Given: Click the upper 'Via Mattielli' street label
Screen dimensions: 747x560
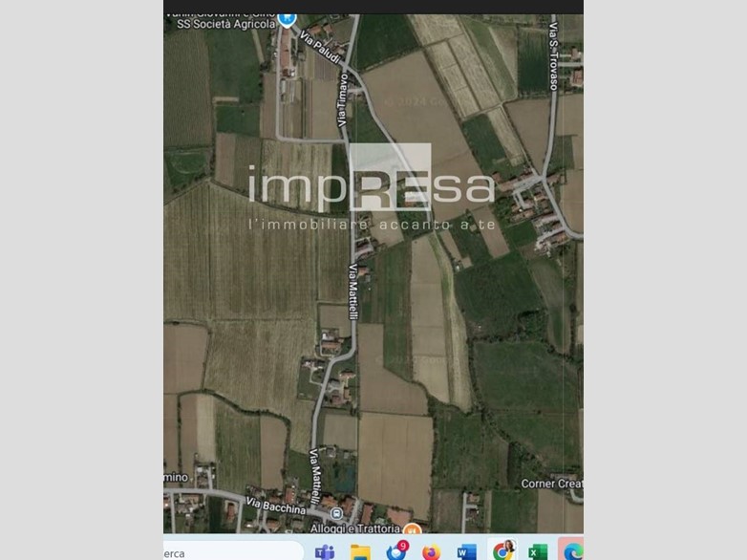Looking at the screenshot, I should pos(353,291).
